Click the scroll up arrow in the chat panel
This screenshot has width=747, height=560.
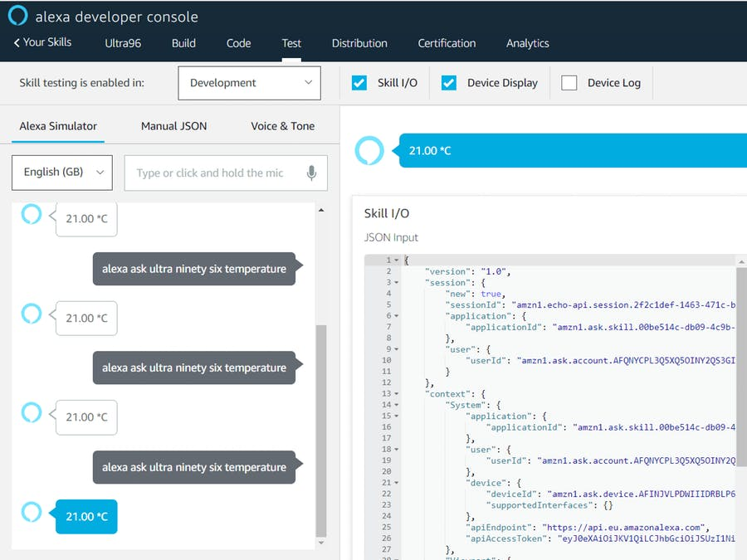click(x=321, y=211)
